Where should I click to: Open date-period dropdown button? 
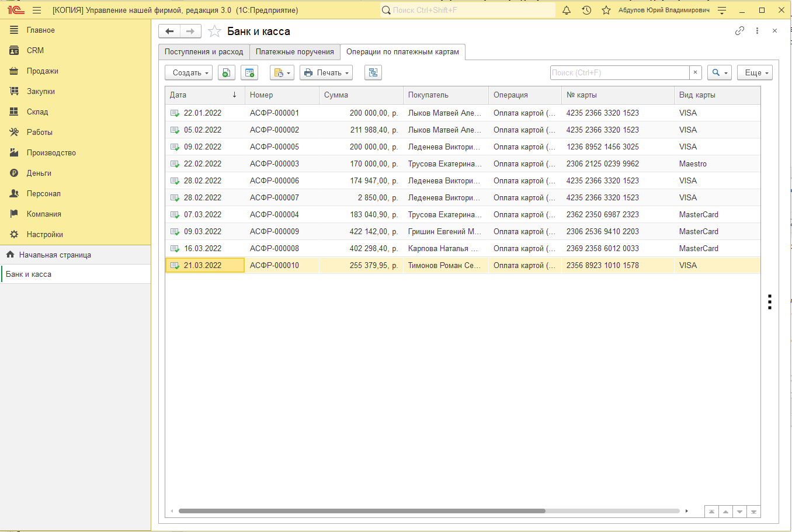click(282, 72)
